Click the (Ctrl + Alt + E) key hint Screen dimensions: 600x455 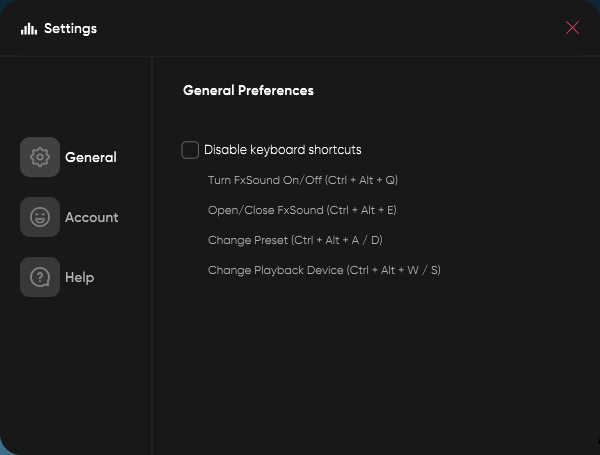click(x=361, y=210)
